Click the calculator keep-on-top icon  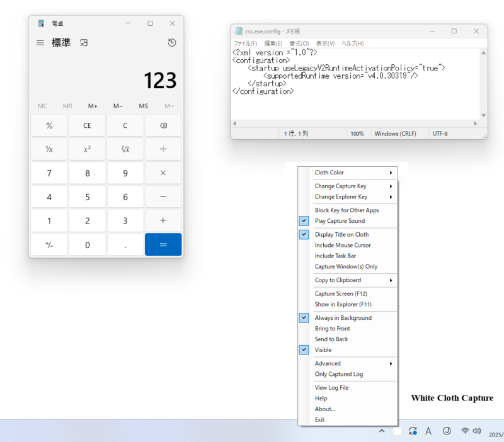click(x=84, y=43)
